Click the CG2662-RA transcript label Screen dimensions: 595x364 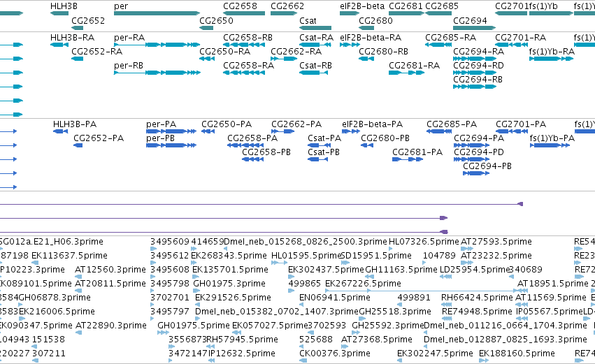point(296,52)
